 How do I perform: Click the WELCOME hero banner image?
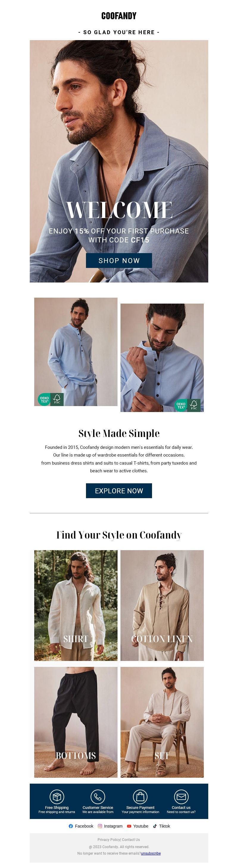click(x=119, y=161)
